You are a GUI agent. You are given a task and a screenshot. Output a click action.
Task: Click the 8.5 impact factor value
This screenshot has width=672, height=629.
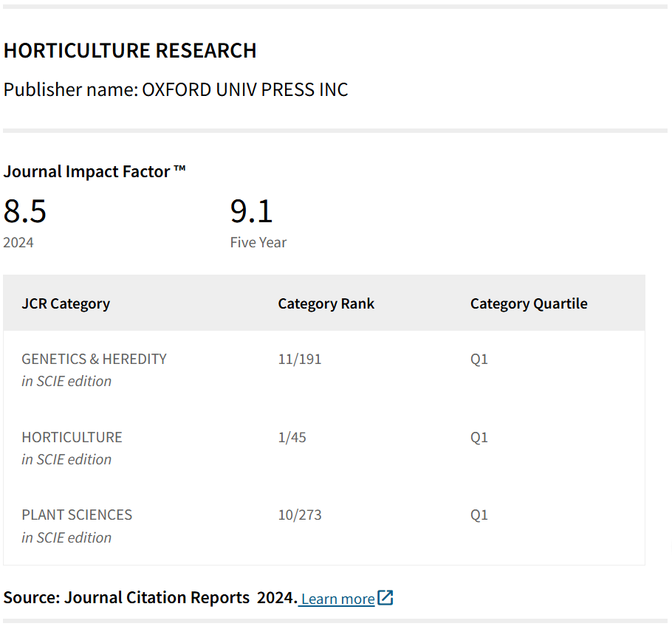tap(25, 211)
